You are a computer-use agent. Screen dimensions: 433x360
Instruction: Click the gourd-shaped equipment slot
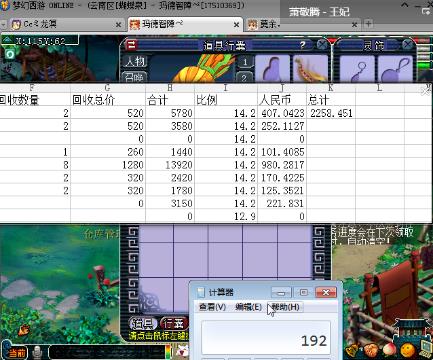272,69
